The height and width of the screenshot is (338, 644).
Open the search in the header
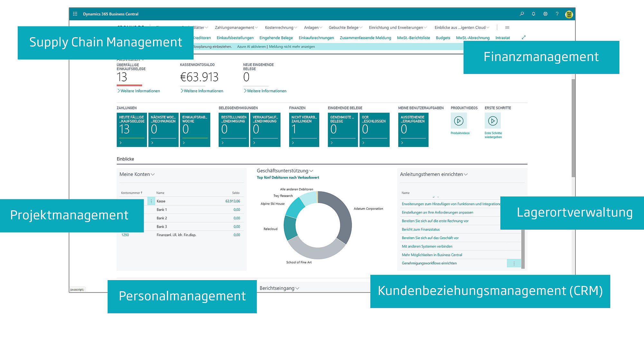[x=522, y=14]
